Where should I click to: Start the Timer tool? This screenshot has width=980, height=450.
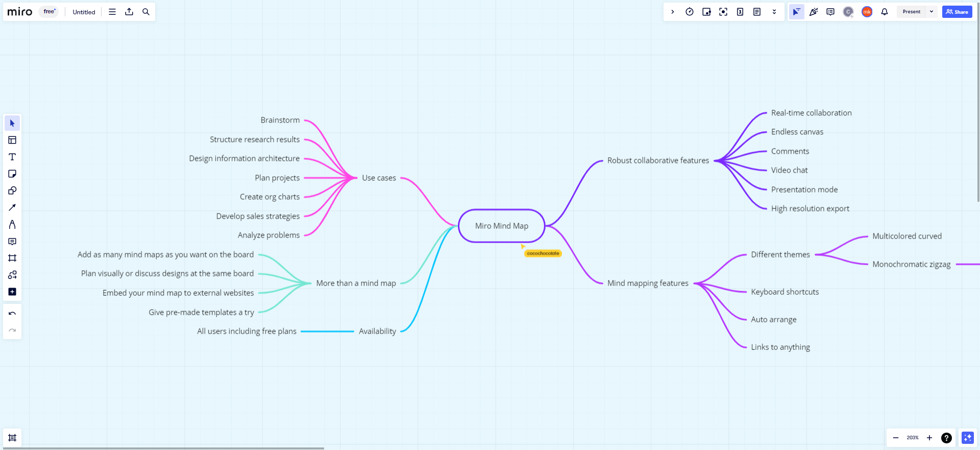click(x=690, y=12)
